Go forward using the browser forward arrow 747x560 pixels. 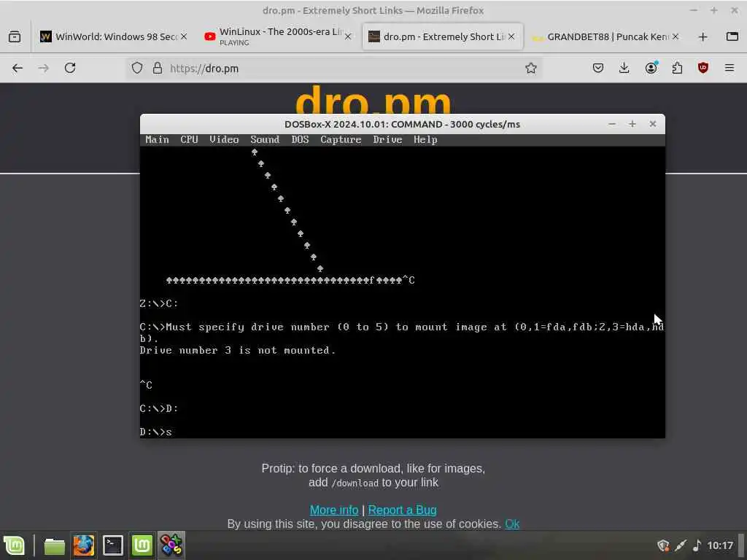coord(43,68)
